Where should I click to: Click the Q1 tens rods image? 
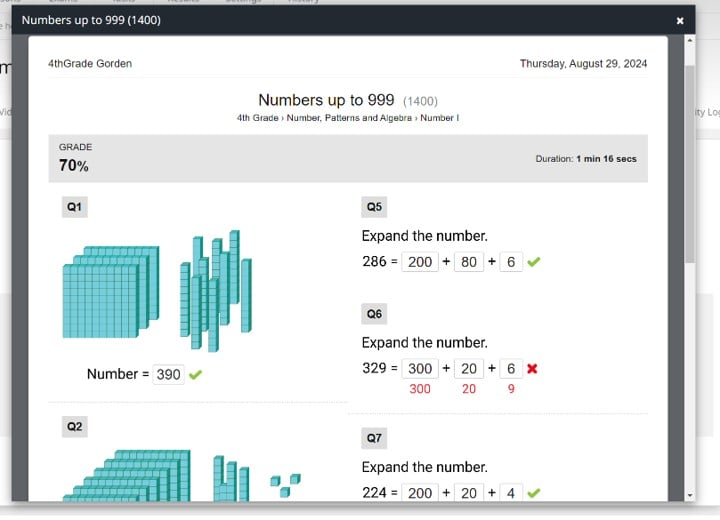tap(215, 290)
